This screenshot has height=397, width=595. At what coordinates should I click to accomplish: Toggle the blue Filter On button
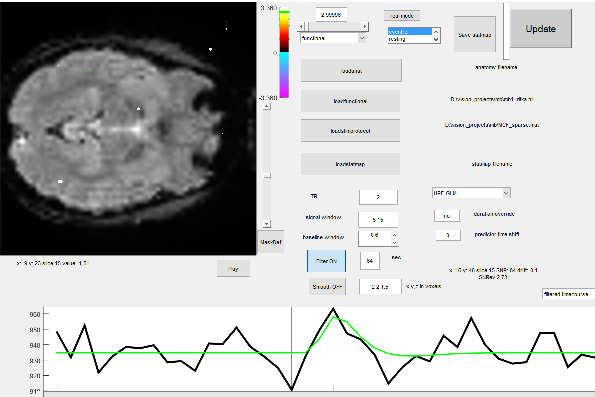326,261
